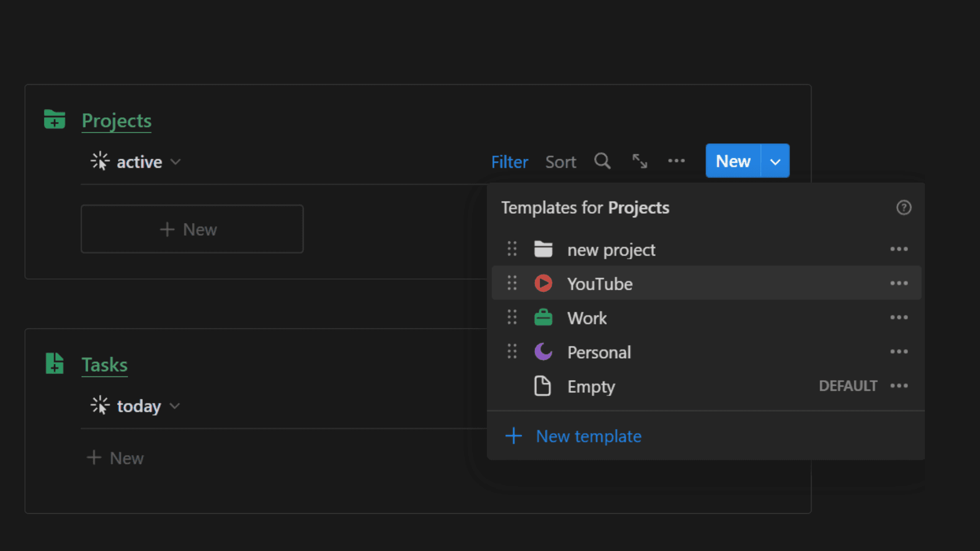Click the today view cursor icon

pyautogui.click(x=100, y=406)
